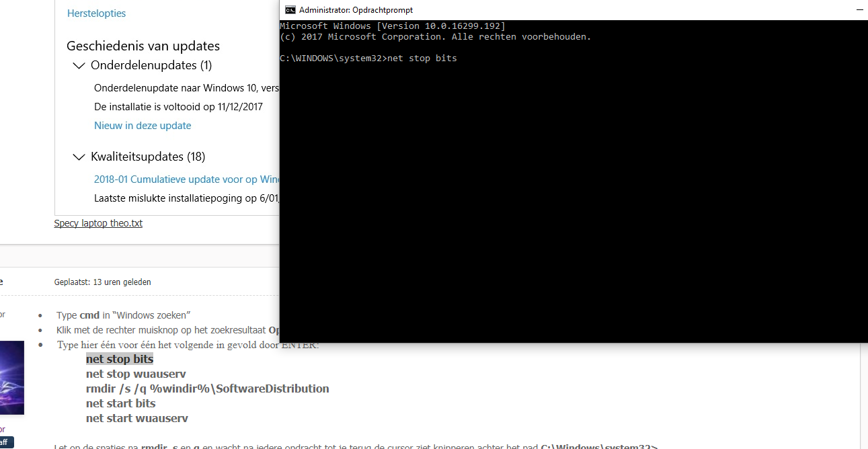Image resolution: width=868 pixels, height=449 pixels.
Task: Click the 'Geplaatst: 13 uren geleden' timestamp
Action: [x=103, y=282]
